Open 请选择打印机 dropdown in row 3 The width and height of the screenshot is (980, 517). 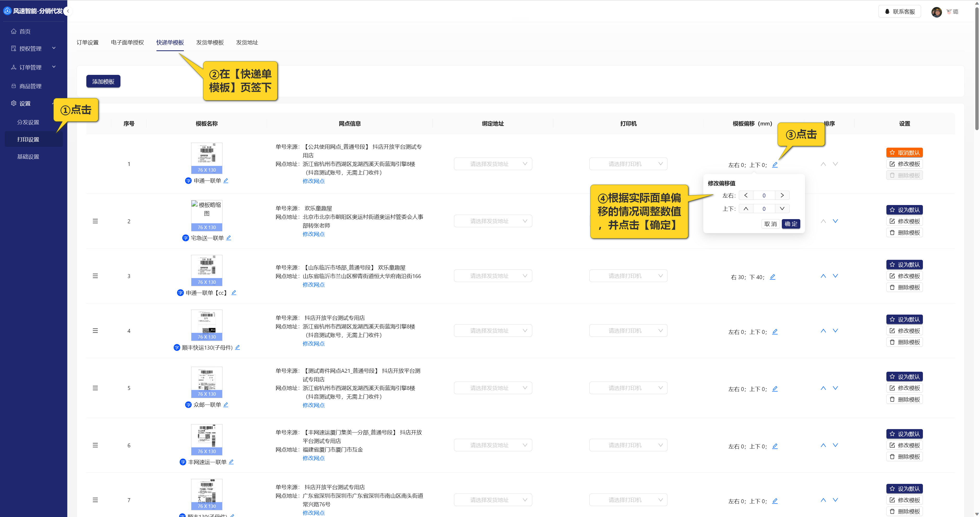pos(628,276)
